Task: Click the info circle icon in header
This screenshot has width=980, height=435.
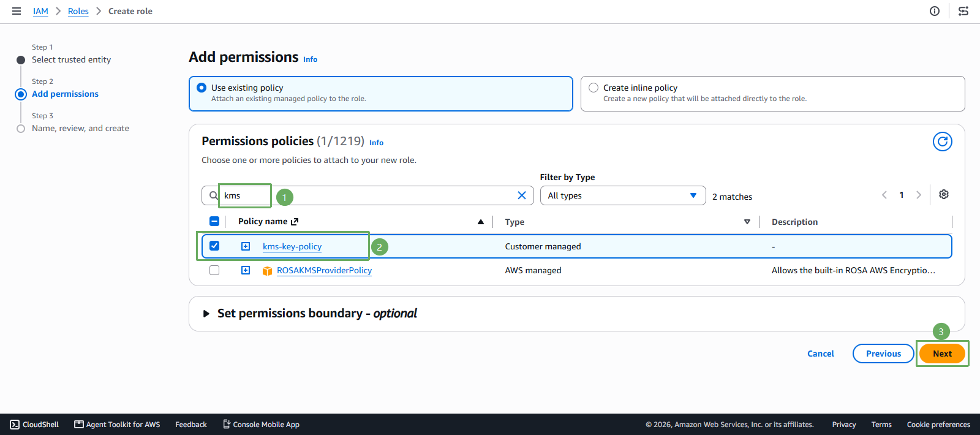Action: point(935,11)
